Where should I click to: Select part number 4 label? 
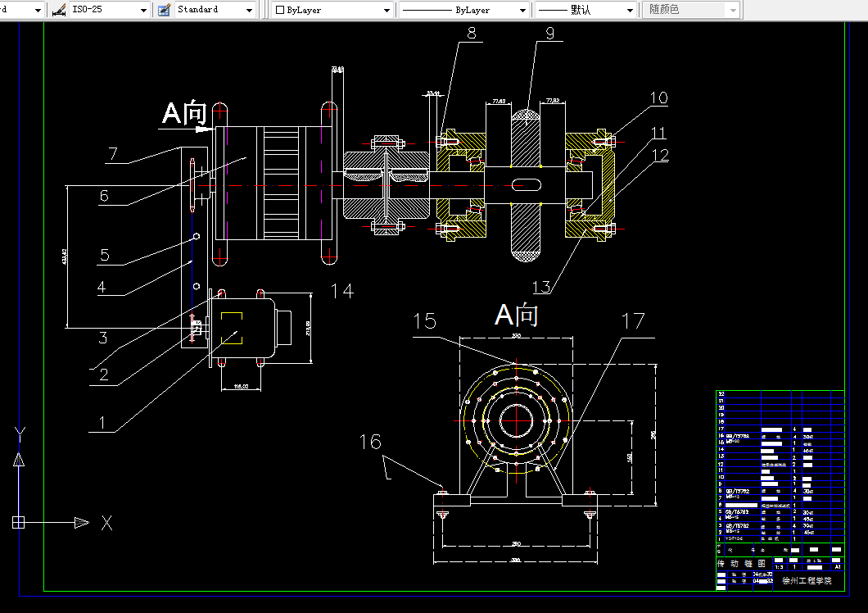click(102, 287)
